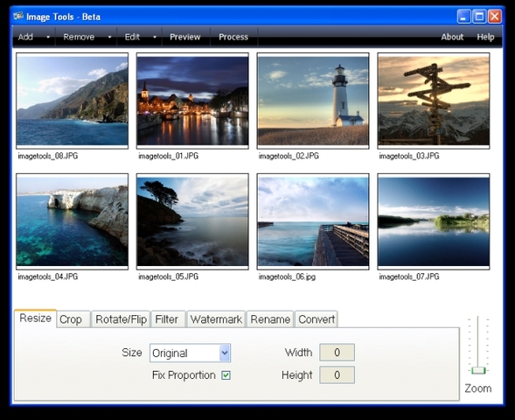Select the signpost thumbnail imagetools_03.JPG
The image size is (515, 420).
coord(434,101)
